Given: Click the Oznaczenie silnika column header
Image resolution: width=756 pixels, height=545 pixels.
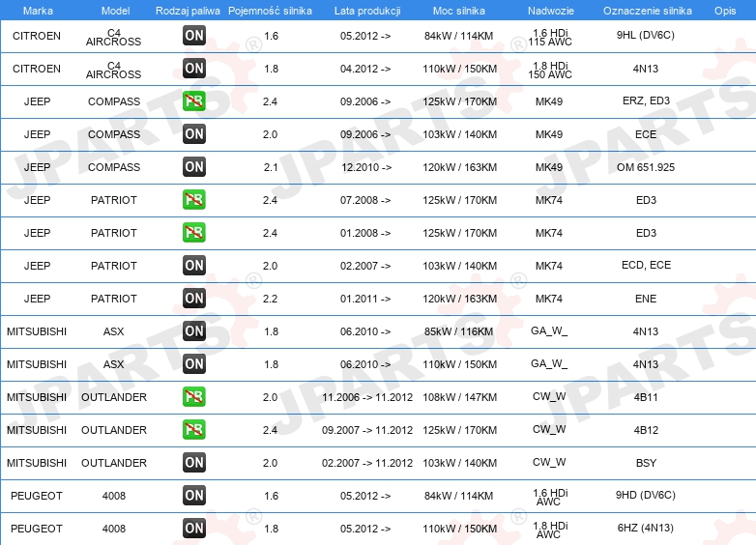Looking at the screenshot, I should click(648, 11).
